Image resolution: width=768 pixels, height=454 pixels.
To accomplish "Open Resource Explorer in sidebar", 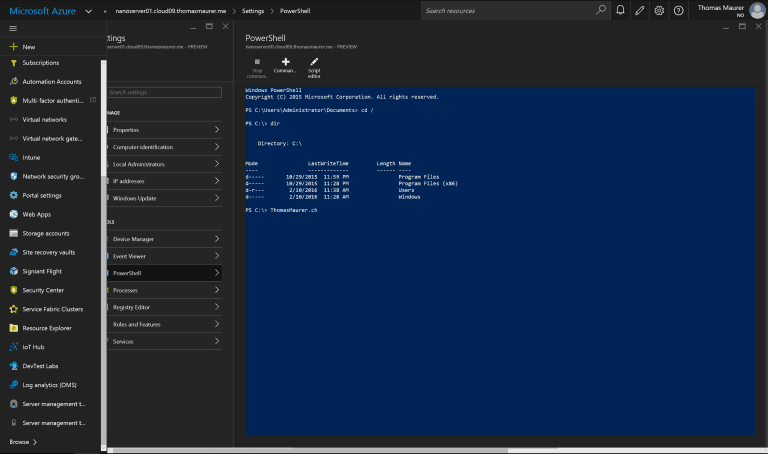I will [49, 328].
